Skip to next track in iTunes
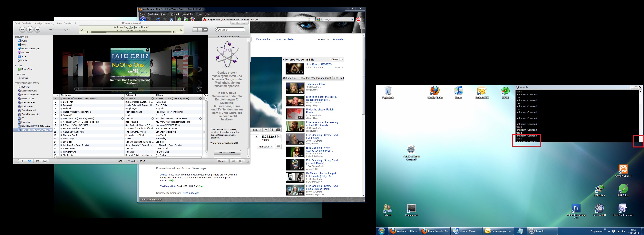 click(37, 30)
